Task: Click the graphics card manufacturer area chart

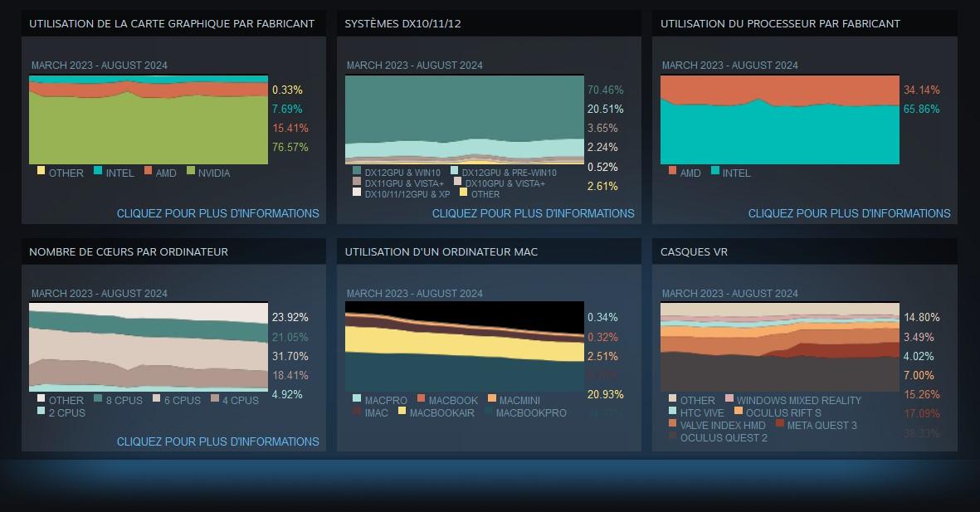Action: [x=149, y=120]
